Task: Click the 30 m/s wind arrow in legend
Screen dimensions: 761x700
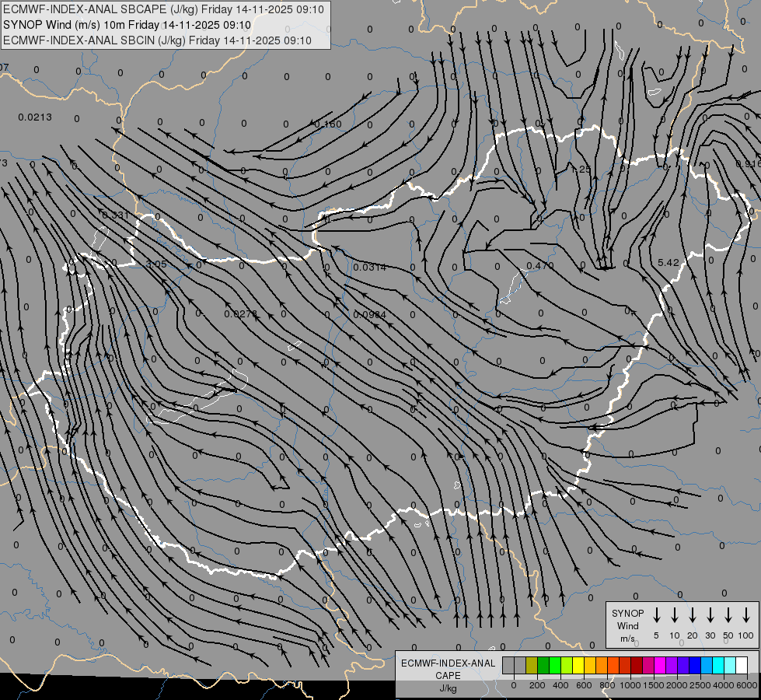Action: (710, 614)
